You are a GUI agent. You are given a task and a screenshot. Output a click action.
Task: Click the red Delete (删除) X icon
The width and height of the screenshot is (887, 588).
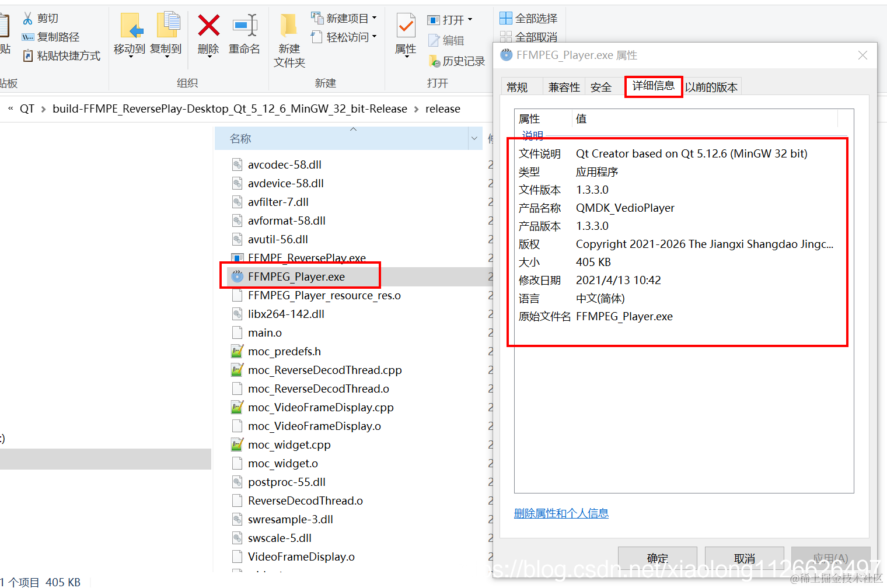coord(208,26)
